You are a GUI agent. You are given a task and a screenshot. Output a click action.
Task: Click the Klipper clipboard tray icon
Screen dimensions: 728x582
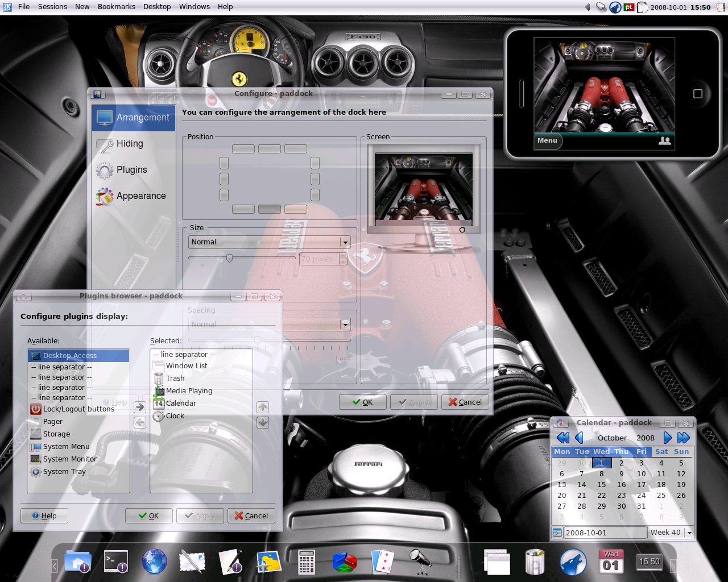(x=643, y=7)
